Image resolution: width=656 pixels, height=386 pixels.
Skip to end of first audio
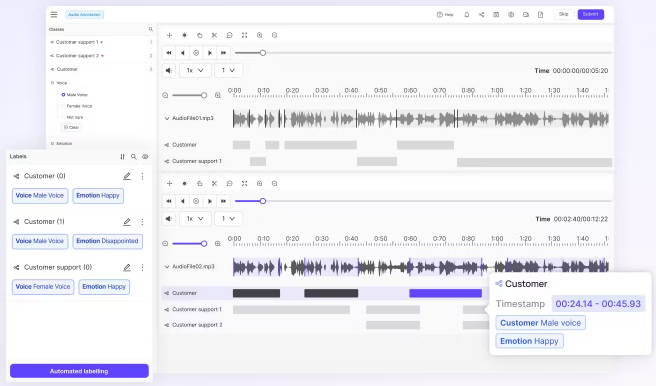pos(223,53)
